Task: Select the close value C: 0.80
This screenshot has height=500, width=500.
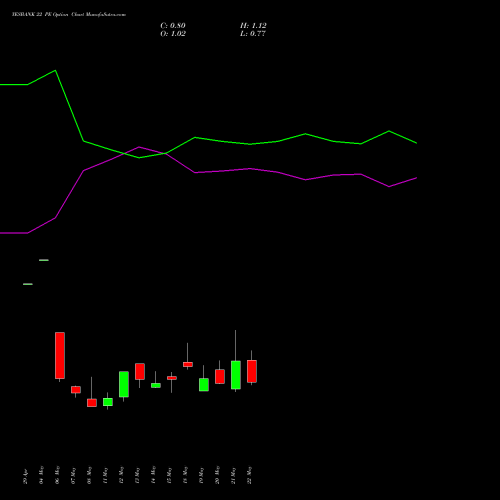Action: pyautogui.click(x=173, y=26)
